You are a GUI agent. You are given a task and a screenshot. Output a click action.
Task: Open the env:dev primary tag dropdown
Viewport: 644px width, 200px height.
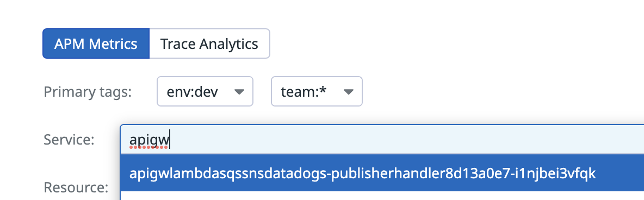(205, 92)
